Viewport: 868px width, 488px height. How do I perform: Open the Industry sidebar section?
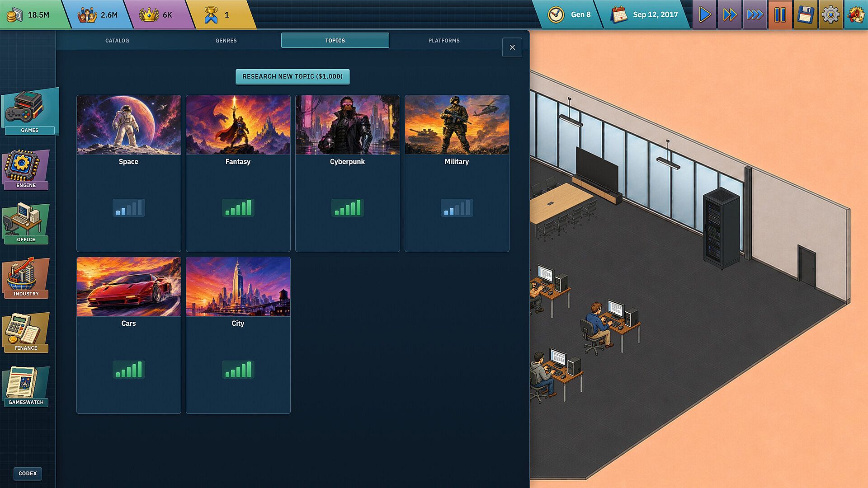26,278
